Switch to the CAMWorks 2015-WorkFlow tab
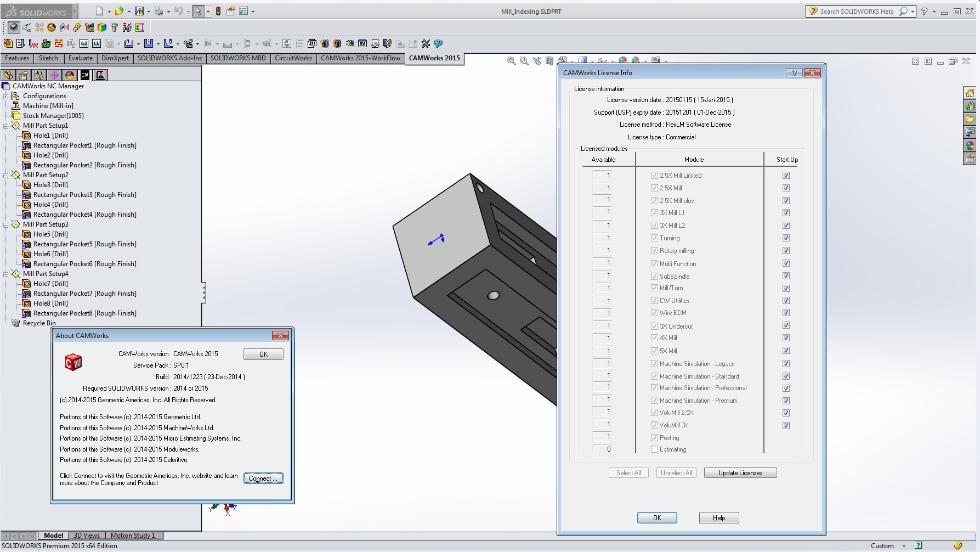The width and height of the screenshot is (980, 552). pyautogui.click(x=360, y=58)
